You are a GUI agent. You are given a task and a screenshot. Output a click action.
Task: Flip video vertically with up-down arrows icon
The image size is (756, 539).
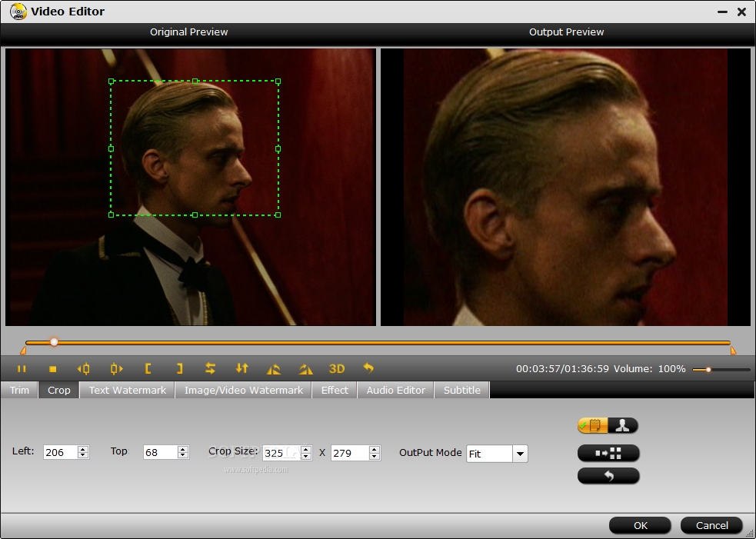pyautogui.click(x=242, y=368)
